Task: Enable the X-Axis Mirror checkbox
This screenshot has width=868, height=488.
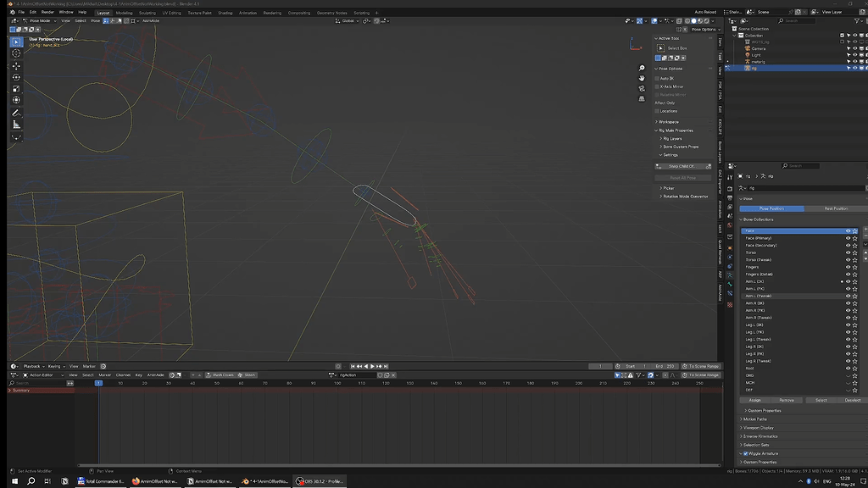Action: coord(658,87)
